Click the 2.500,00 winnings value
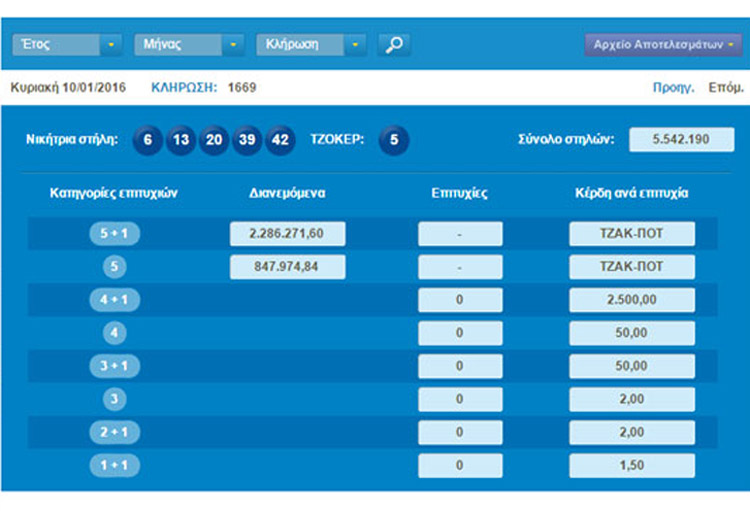Viewport: 750px width, 511px height. 632,300
